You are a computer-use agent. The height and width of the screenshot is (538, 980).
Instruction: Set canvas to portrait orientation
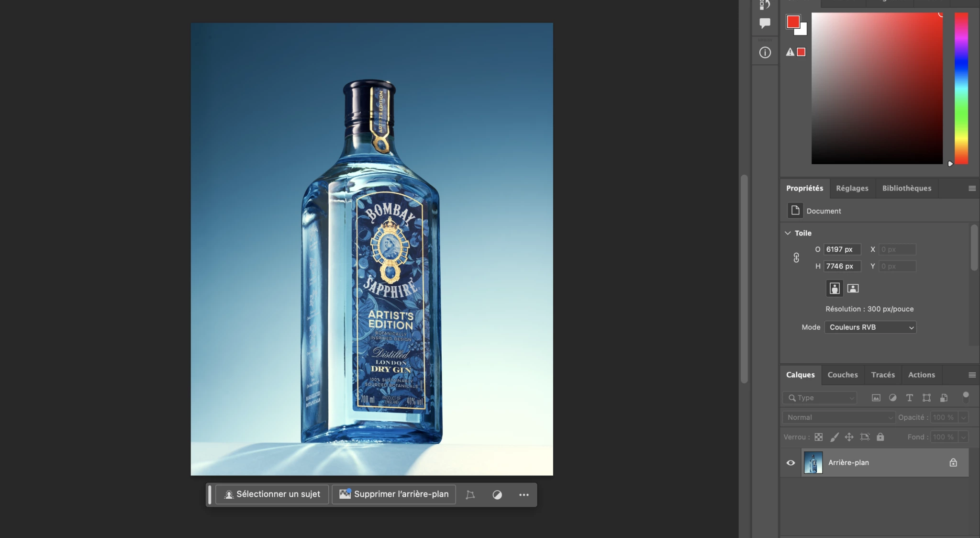click(835, 288)
